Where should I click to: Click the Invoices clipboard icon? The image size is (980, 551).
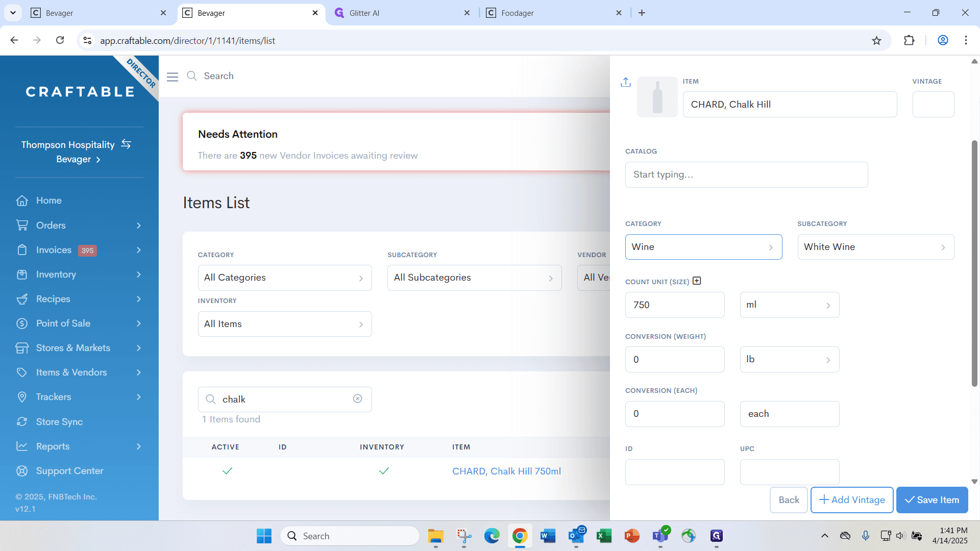[22, 249]
